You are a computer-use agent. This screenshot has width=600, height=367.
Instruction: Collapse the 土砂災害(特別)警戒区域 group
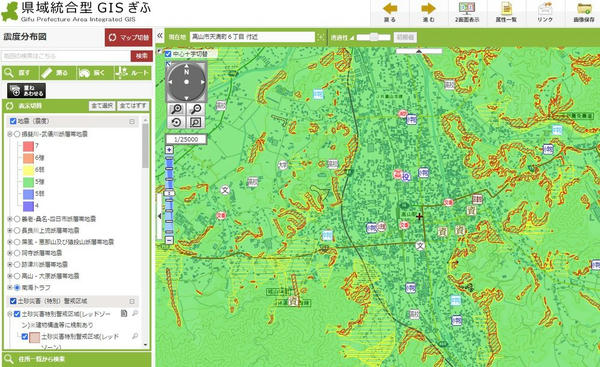[132, 301]
